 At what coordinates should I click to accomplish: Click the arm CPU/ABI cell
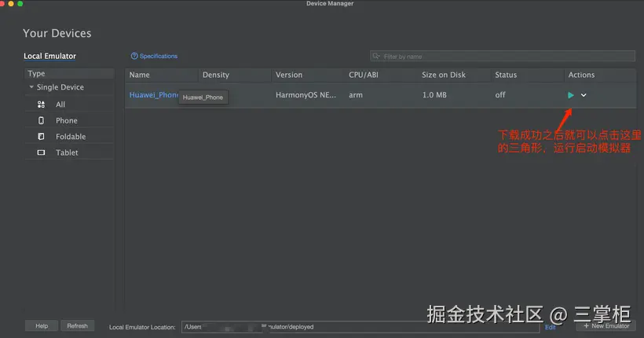click(x=356, y=95)
